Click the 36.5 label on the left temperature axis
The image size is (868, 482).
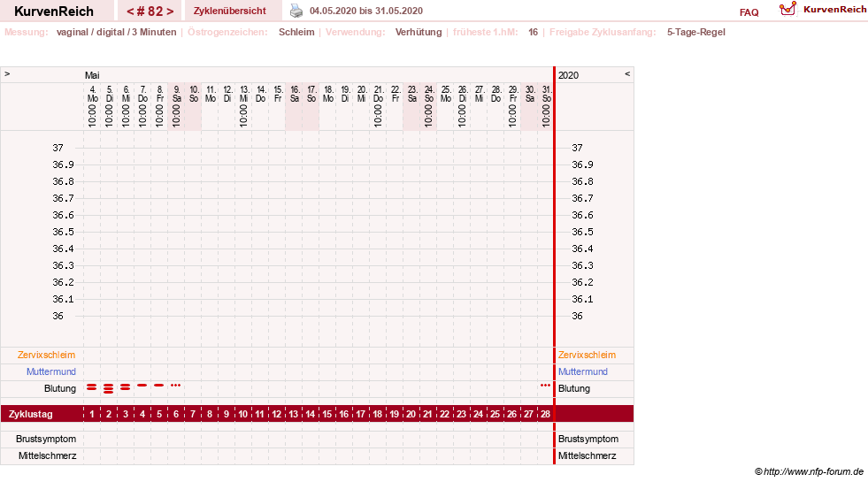(x=63, y=232)
